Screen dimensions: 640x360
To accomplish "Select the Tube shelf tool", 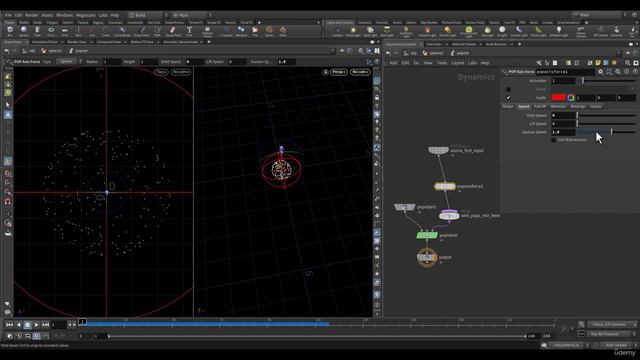I will click(37, 31).
